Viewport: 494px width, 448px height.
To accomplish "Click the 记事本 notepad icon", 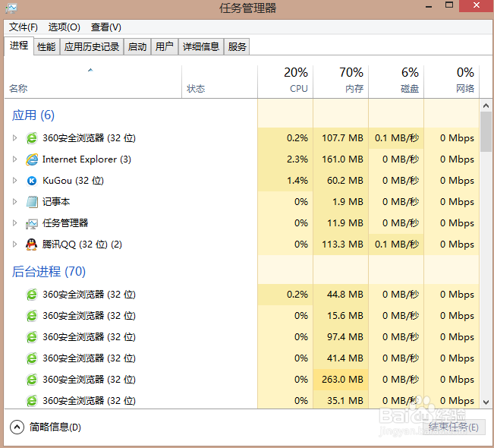I will tap(32, 202).
